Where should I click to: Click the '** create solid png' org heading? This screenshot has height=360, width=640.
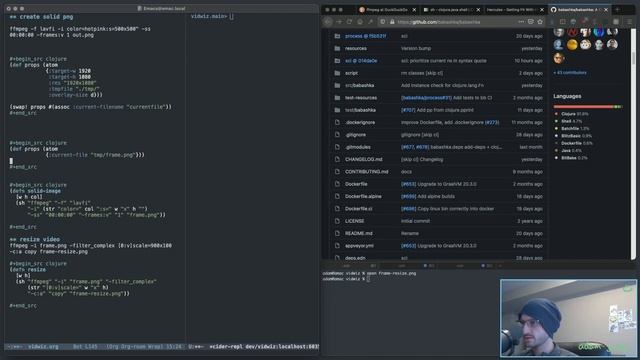(41, 17)
